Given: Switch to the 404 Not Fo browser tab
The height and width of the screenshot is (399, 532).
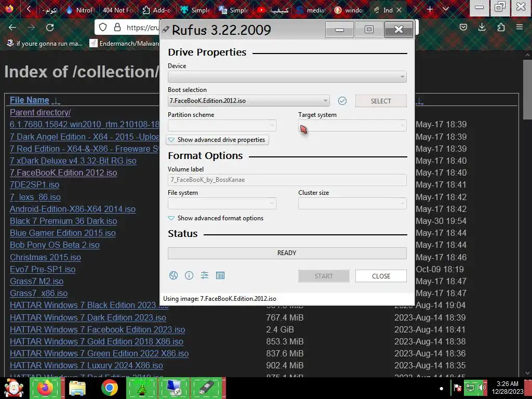Looking at the screenshot, I should coord(117,10).
